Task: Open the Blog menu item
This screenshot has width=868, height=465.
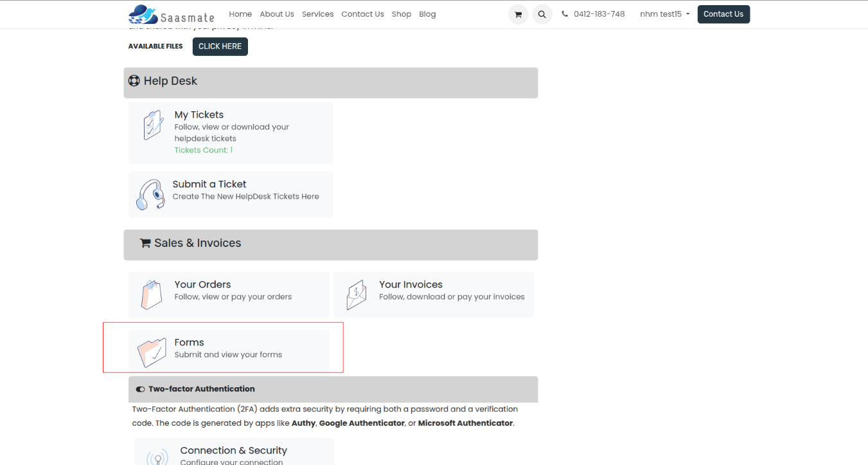Action: 427,14
